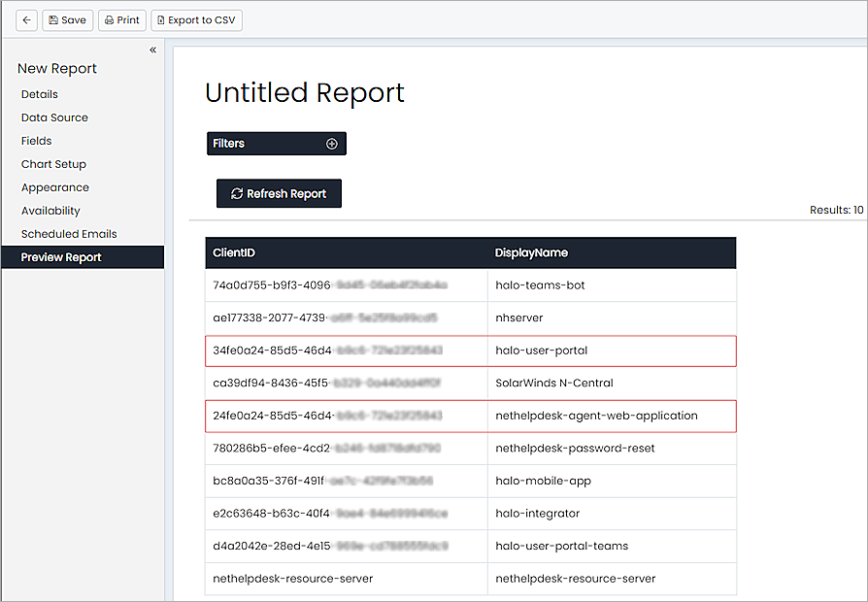Click the Fields sidebar entry
This screenshot has height=602, width=868.
(36, 141)
